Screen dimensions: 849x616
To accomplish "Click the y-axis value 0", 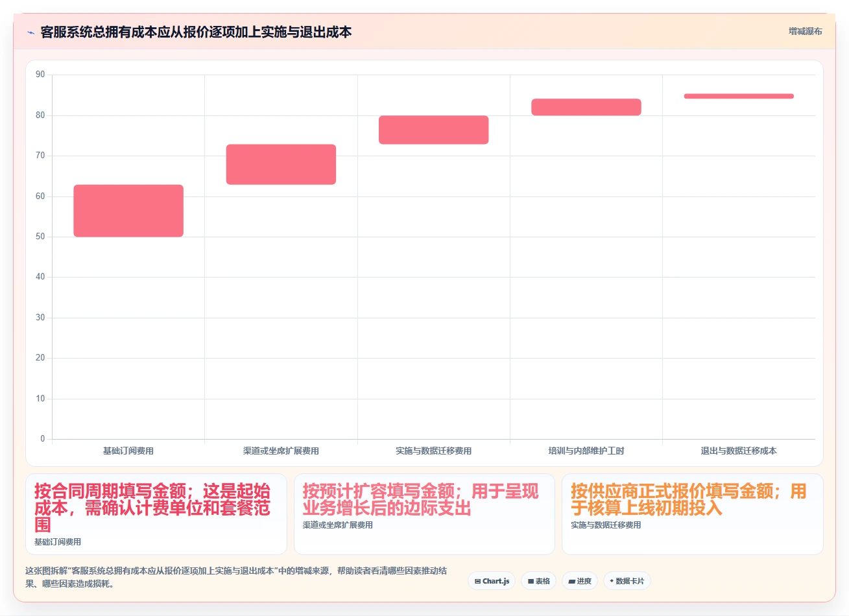I will click(43, 439).
